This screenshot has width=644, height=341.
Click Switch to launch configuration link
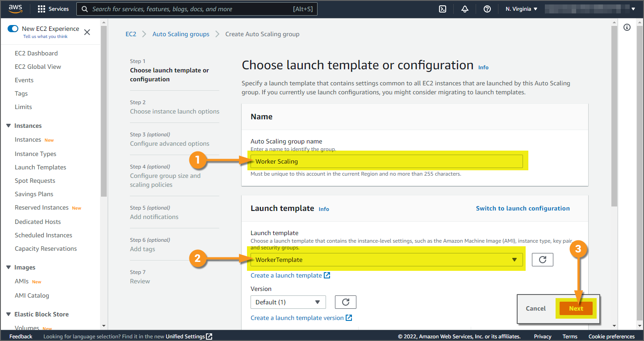click(x=523, y=208)
